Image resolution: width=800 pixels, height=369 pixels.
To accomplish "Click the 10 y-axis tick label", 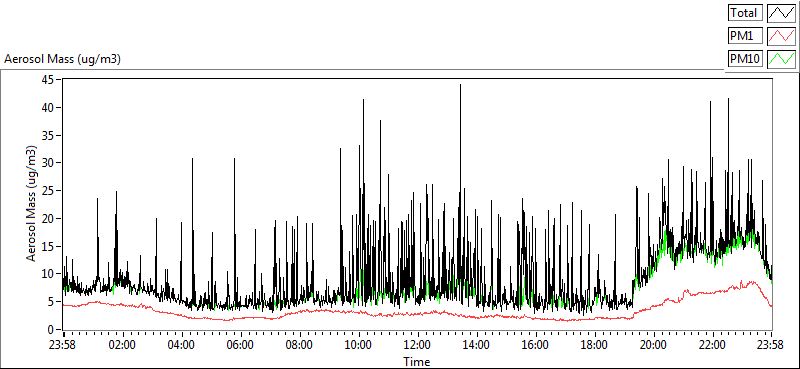I will pyautogui.click(x=49, y=274).
